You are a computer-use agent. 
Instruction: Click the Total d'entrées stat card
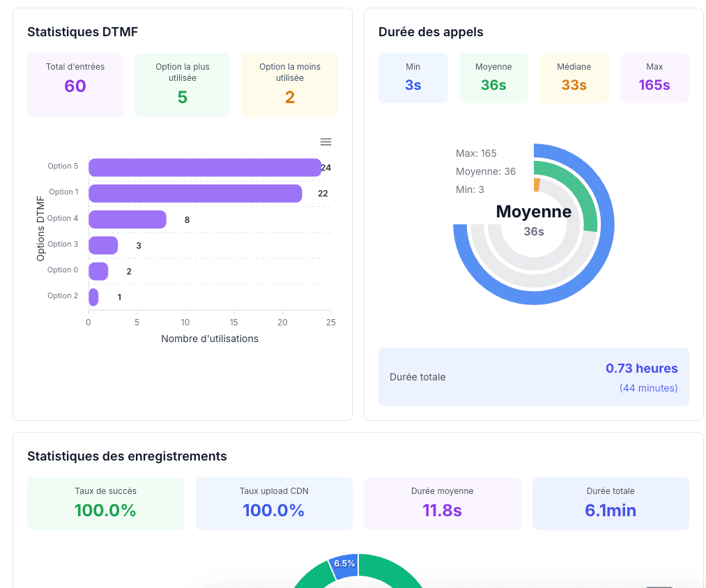[x=75, y=85]
